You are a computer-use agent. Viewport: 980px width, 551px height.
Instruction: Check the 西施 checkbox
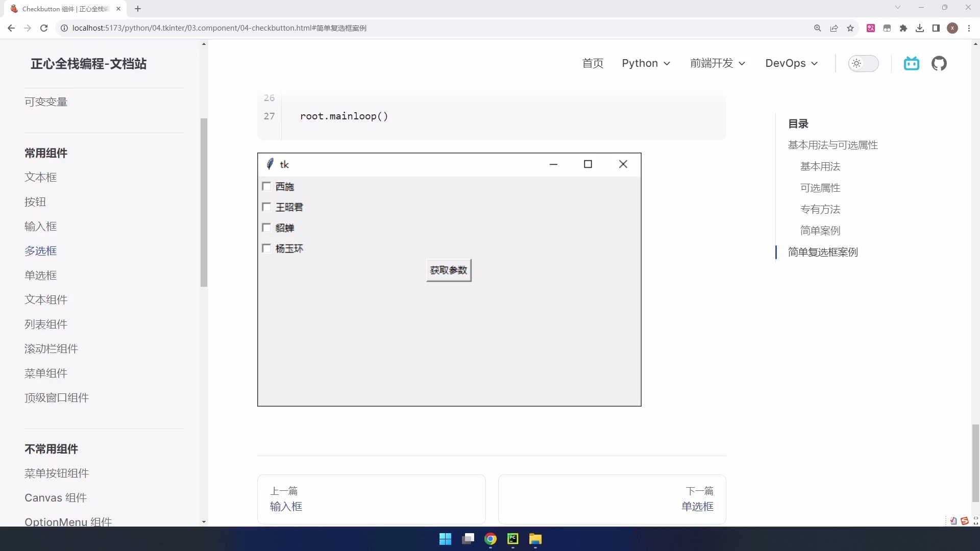coord(266,186)
